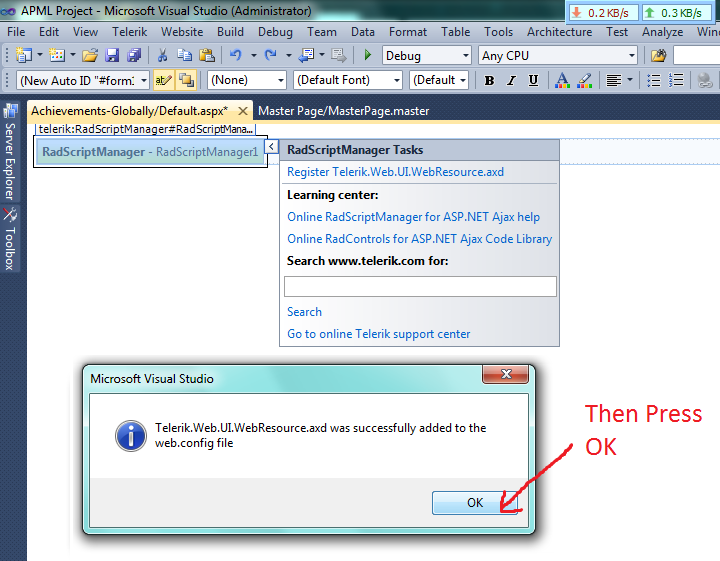Click Register Telerik.Web.UI.WebResource.axd link
The width and height of the screenshot is (720, 561).
click(x=395, y=172)
